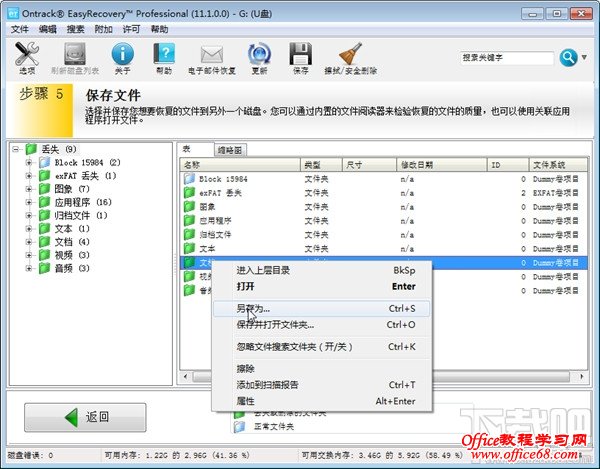Click the 图象 folder icon in table

(x=189, y=207)
